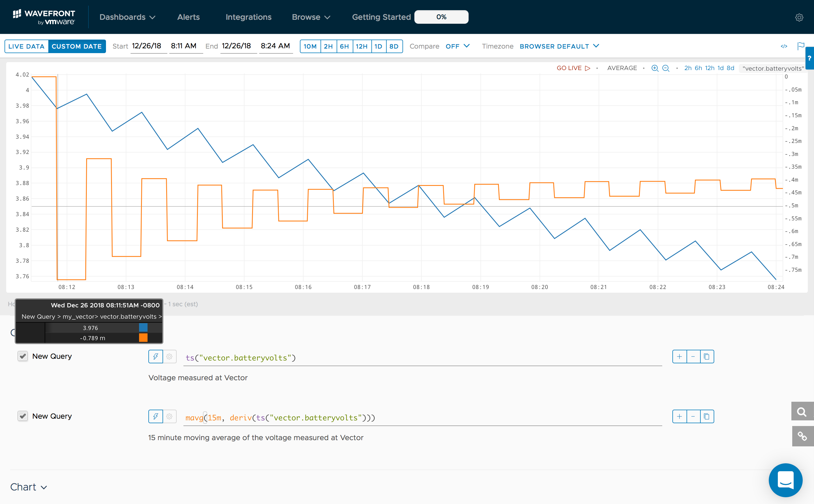Open the Dashboards dropdown menu
Image resolution: width=814 pixels, height=504 pixels.
click(x=127, y=17)
